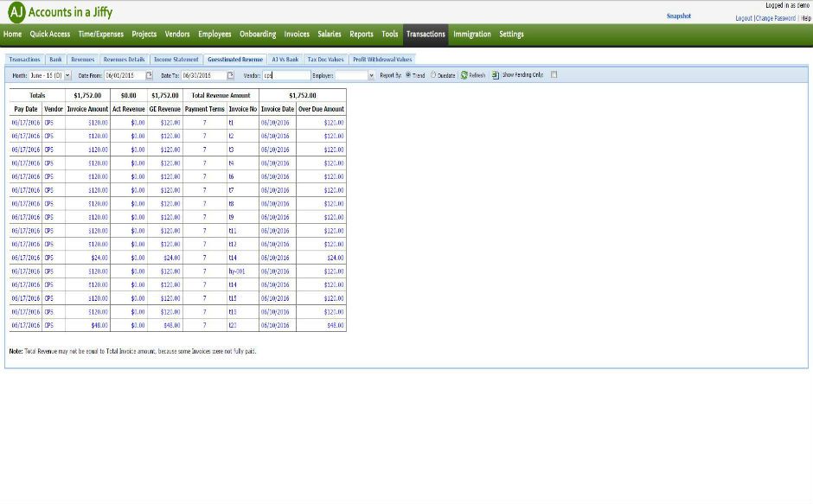
Task: Click the GE Revenue column header
Action: click(165, 109)
